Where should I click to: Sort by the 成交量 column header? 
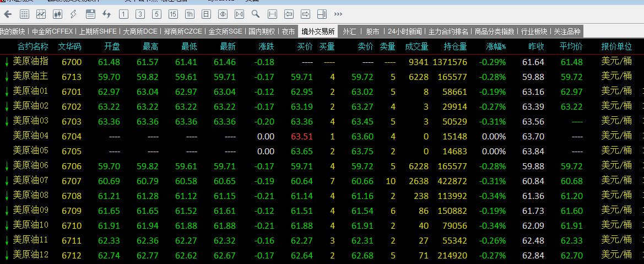click(416, 47)
